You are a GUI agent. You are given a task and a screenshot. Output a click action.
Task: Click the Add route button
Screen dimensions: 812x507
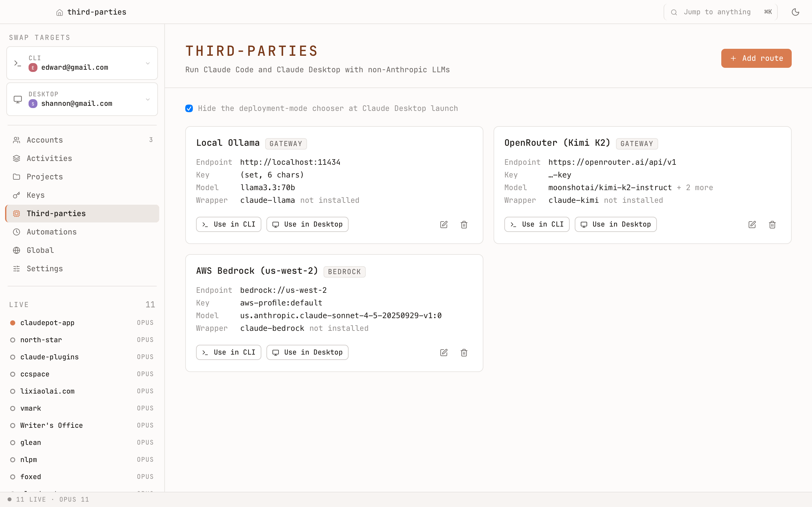[756, 58]
